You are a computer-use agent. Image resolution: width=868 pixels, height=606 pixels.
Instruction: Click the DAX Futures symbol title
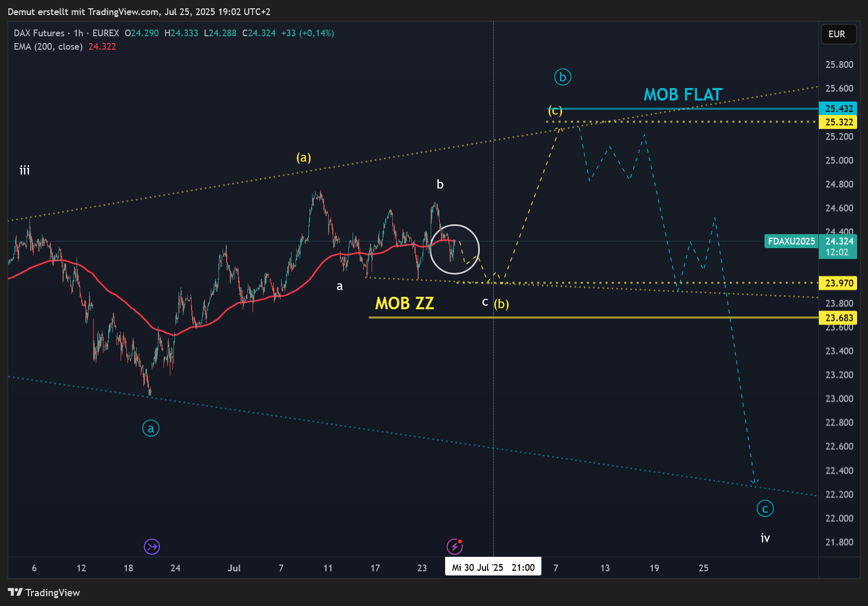pyautogui.click(x=39, y=33)
